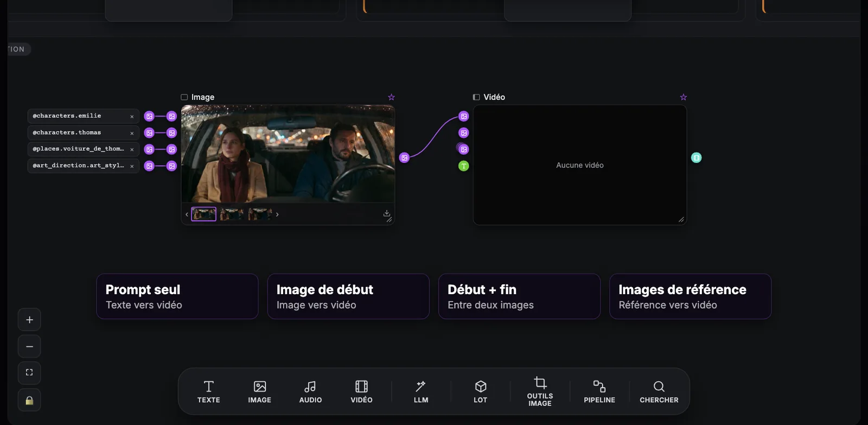
Task: Click the Vidéo node's first image input port
Action: pos(463,116)
